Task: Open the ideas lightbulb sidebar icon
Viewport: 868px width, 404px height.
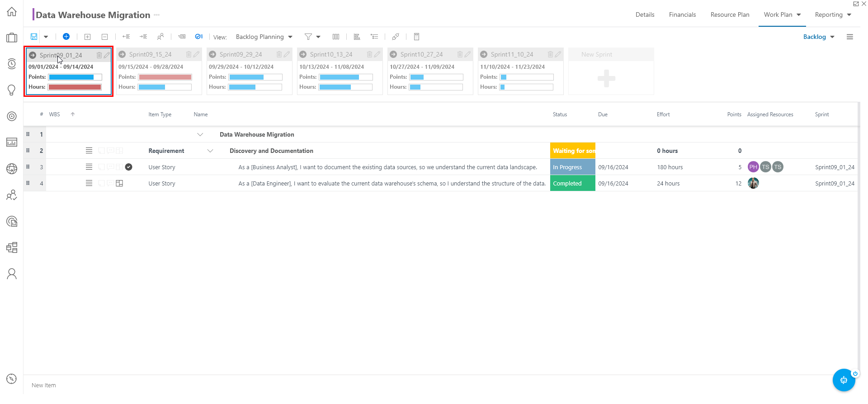Action: pyautogui.click(x=12, y=90)
